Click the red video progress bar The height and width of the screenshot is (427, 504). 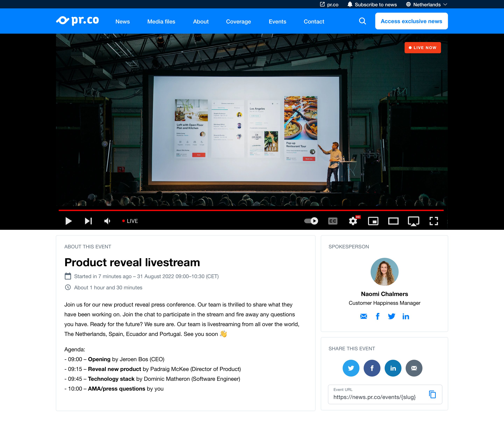[251, 210]
